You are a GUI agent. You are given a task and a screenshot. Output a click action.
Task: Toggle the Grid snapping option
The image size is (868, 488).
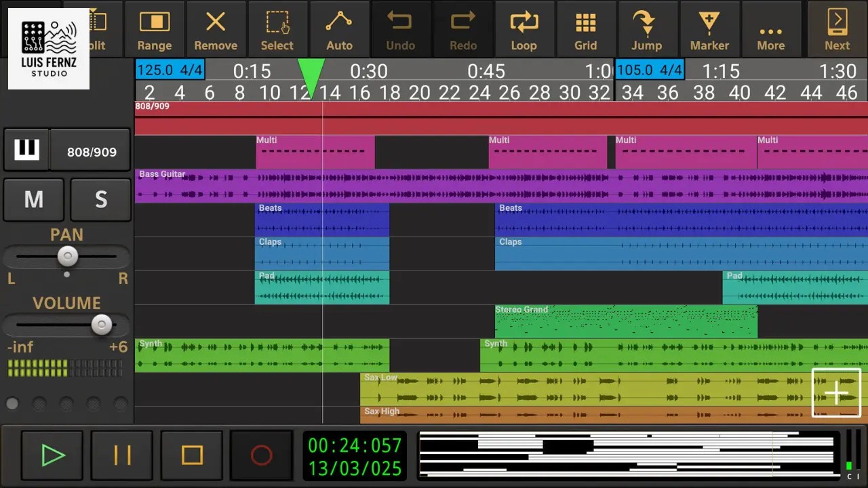[x=586, y=29]
